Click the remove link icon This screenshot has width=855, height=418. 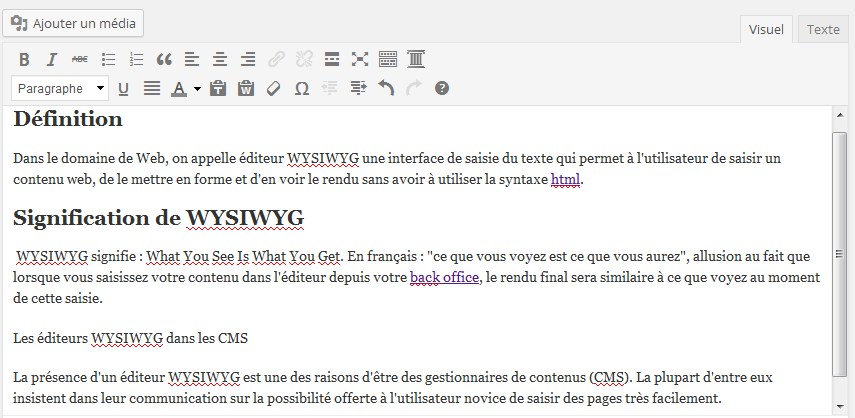pos(304,59)
